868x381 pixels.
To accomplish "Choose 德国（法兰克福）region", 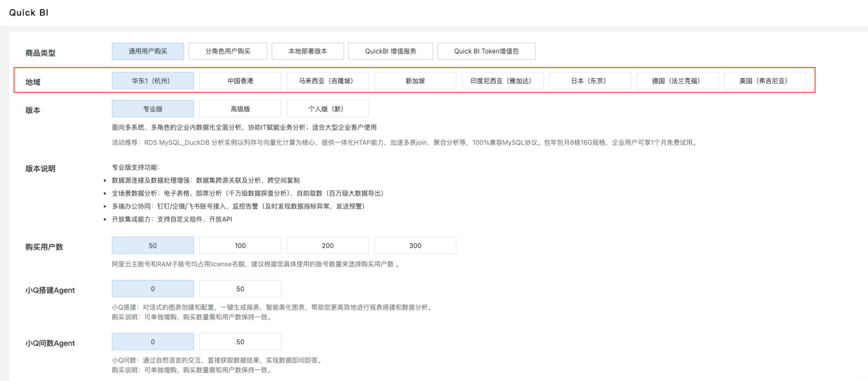I will click(677, 81).
